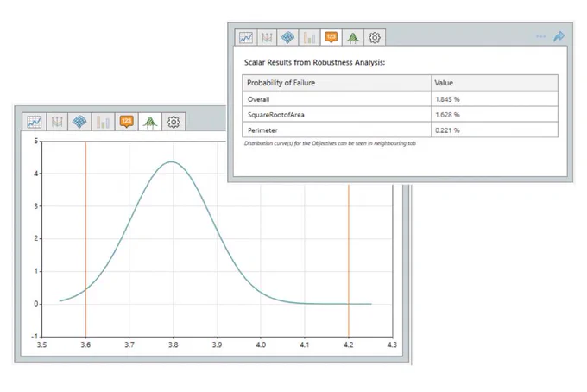The width and height of the screenshot is (587, 392).
Task: Open bar chart tab in results window
Action: (x=309, y=37)
